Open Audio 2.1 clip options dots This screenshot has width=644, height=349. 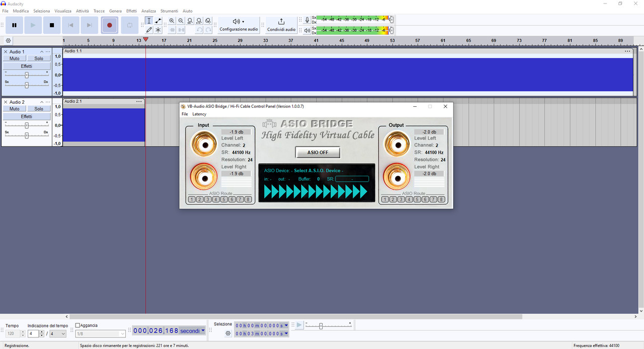click(x=139, y=102)
